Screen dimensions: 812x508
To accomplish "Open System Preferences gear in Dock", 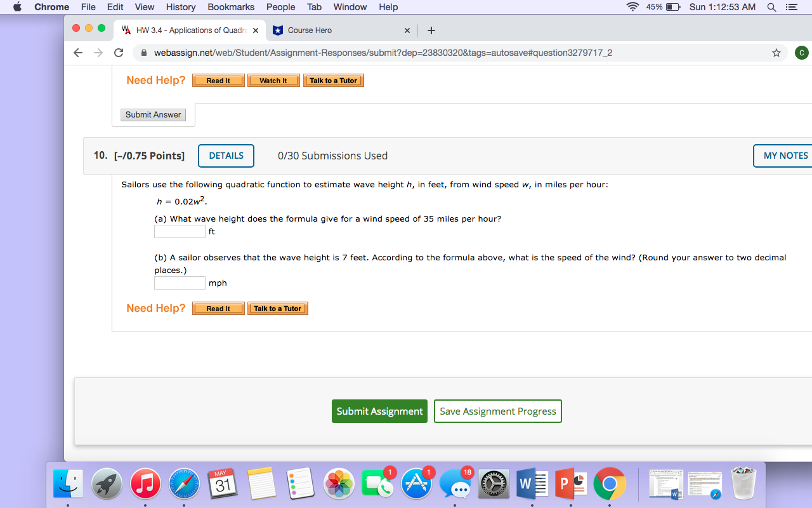I will pyautogui.click(x=494, y=485).
